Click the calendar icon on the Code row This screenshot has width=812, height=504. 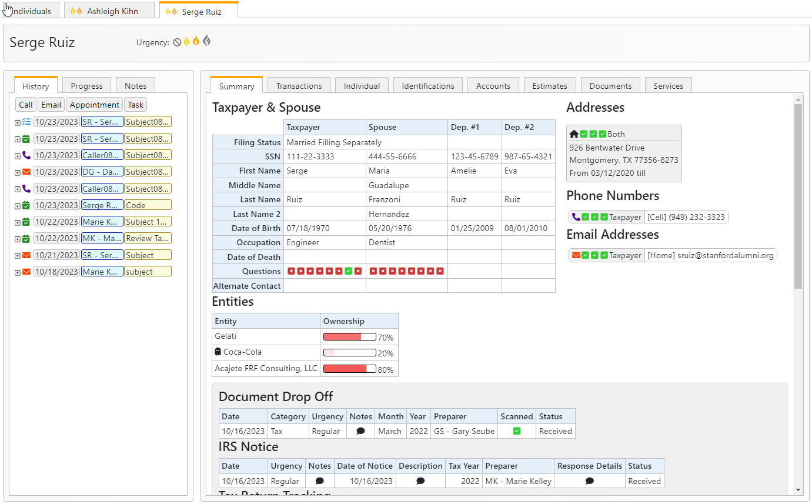pyautogui.click(x=26, y=205)
